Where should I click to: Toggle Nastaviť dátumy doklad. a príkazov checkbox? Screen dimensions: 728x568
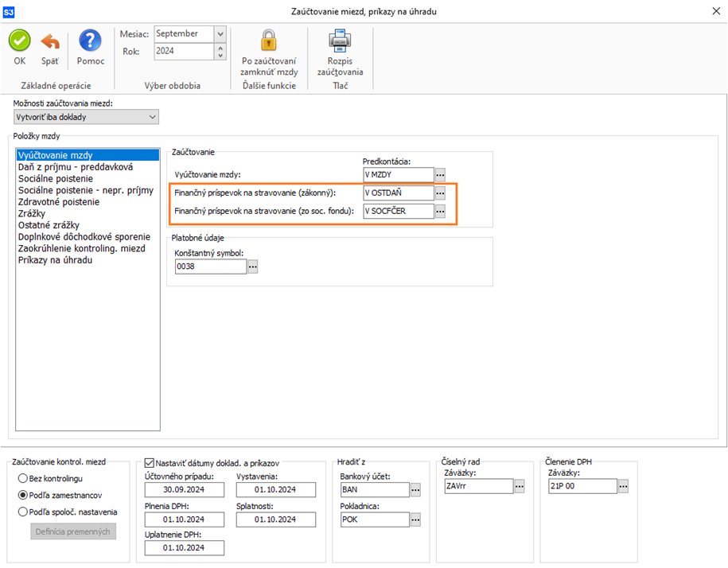click(150, 462)
